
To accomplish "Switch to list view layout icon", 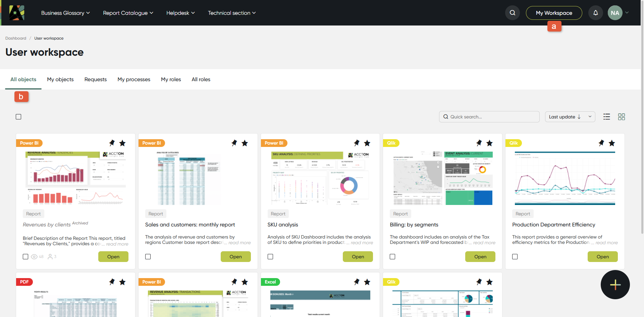I will pyautogui.click(x=606, y=117).
